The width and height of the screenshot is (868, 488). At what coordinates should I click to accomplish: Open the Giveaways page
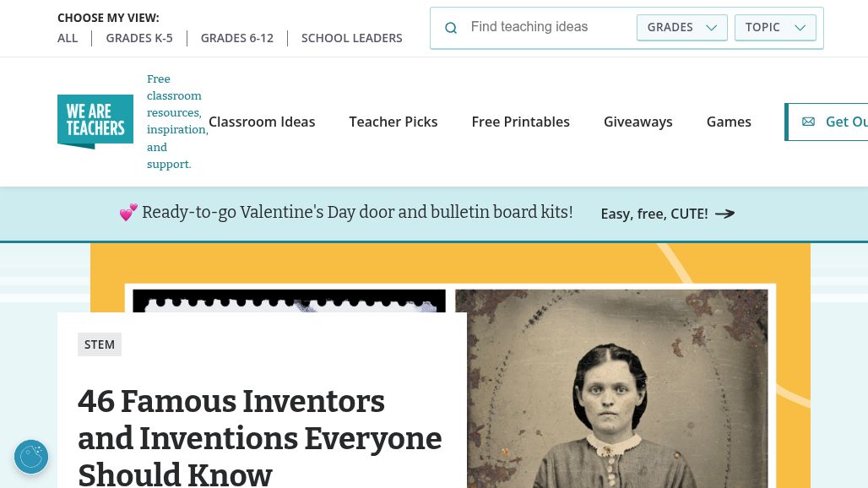pyautogui.click(x=638, y=122)
